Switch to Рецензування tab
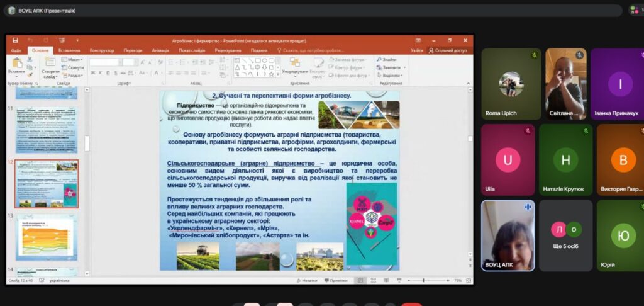Viewport: 644px width, 306px height. pyautogui.click(x=228, y=50)
